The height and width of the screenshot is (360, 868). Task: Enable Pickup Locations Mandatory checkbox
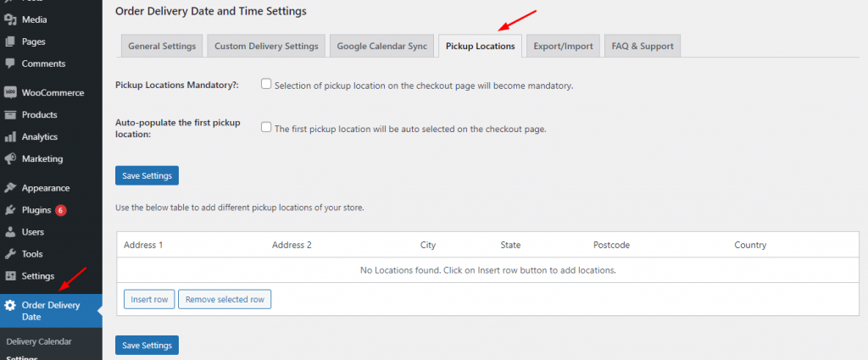[266, 84]
